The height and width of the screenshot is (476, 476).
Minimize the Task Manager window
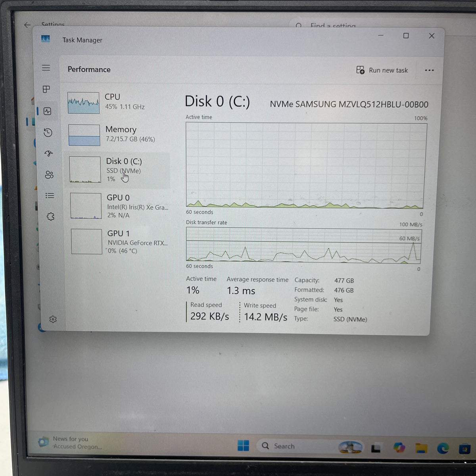click(380, 35)
